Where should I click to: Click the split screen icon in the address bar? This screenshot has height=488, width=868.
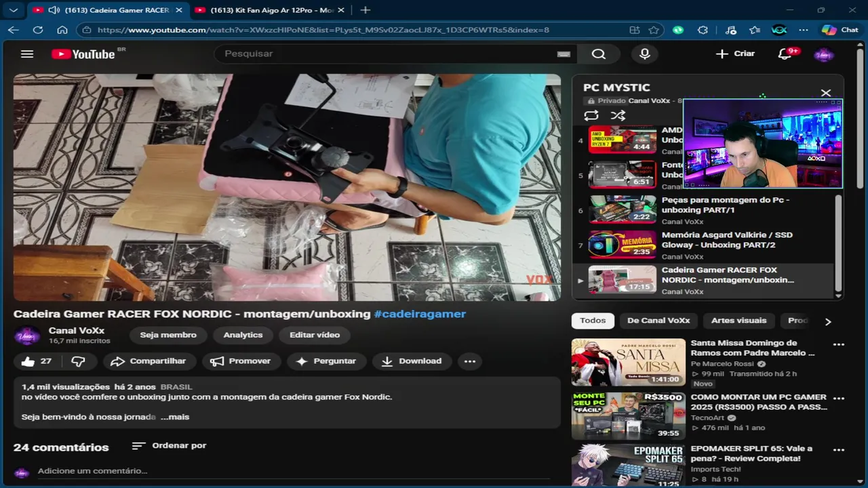click(635, 30)
